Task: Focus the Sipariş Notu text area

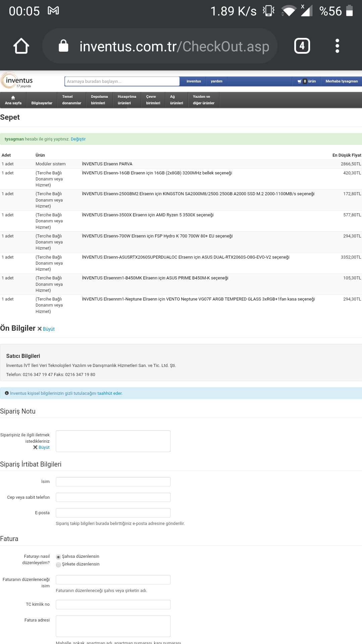Action: pyautogui.click(x=113, y=441)
